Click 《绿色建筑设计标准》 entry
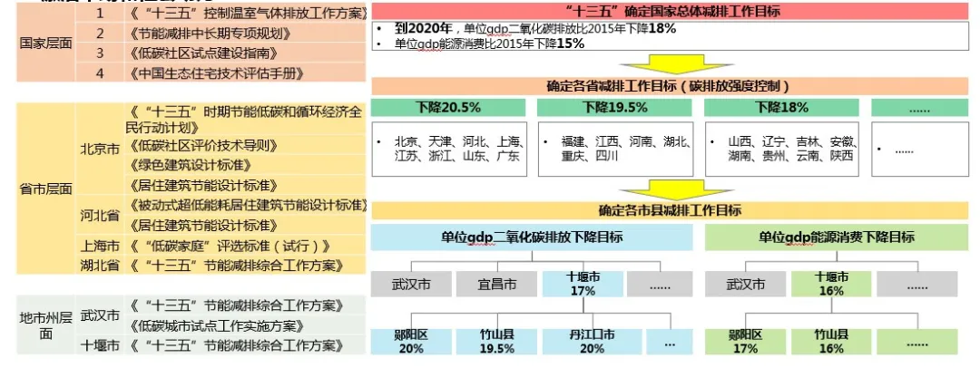Image resolution: width=980 pixels, height=368 pixels. point(246,166)
